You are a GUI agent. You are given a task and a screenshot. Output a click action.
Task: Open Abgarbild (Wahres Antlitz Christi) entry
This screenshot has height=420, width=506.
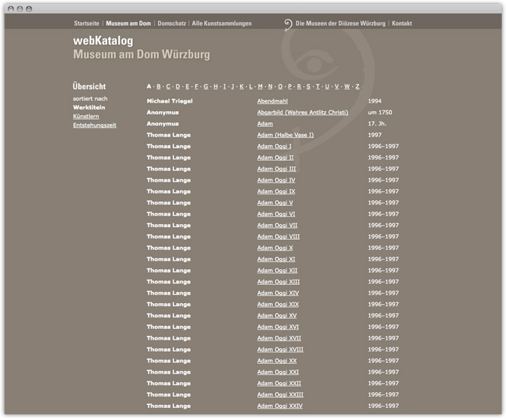(x=303, y=112)
